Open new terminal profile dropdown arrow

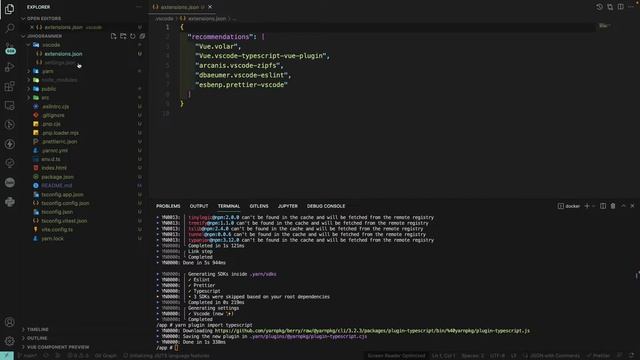pos(593,206)
